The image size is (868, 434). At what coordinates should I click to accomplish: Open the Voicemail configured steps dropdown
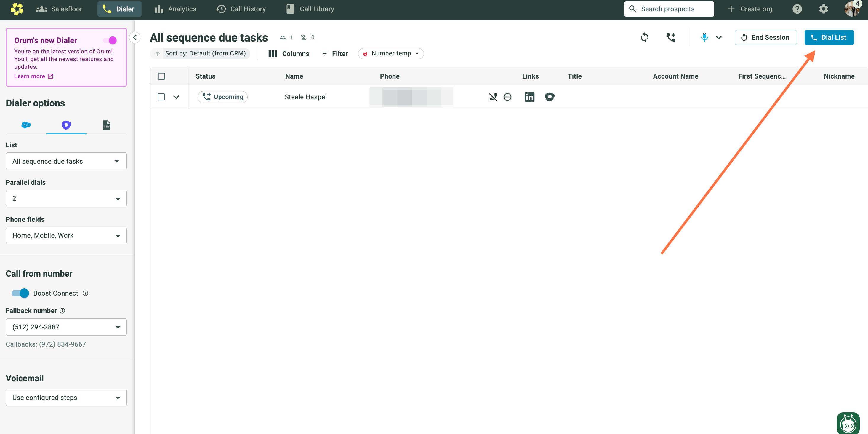[x=66, y=398]
